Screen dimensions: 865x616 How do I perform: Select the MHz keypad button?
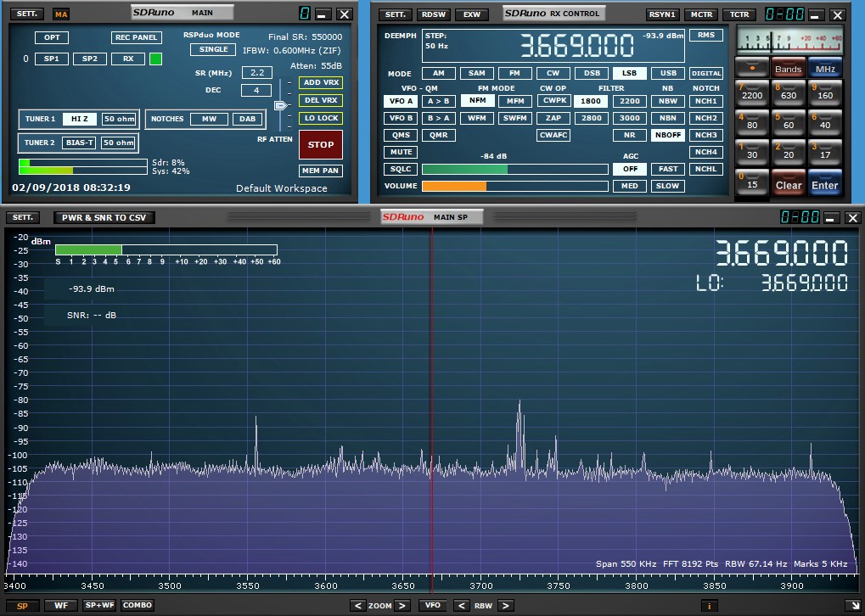tap(825, 68)
